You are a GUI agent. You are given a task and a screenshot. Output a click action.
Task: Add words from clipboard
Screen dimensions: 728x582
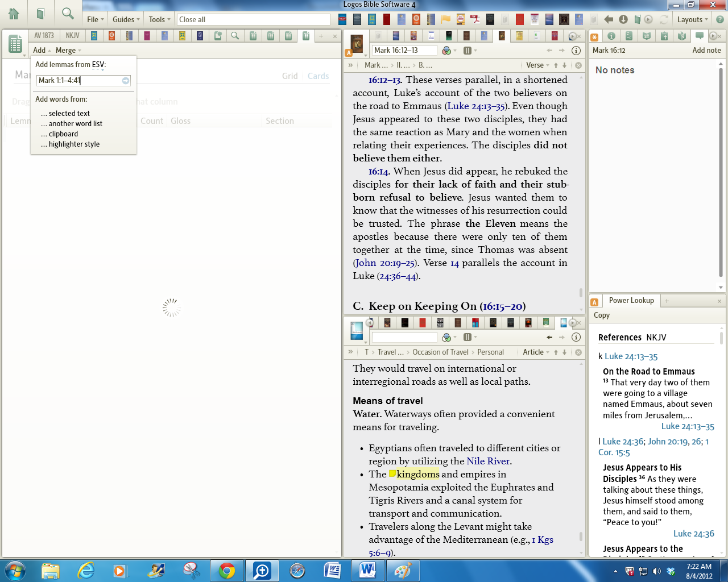tap(60, 134)
